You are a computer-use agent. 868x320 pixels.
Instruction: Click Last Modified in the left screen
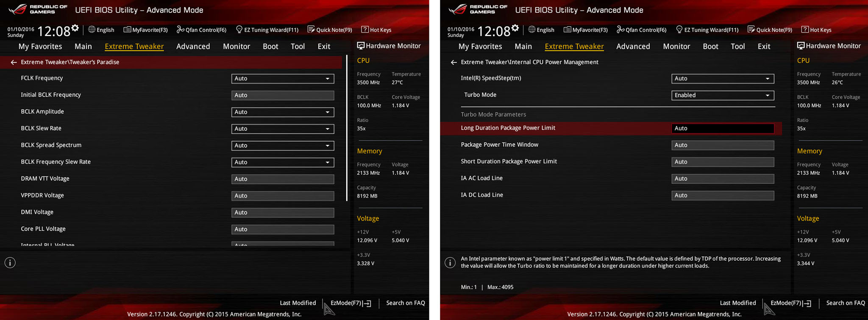coord(298,303)
